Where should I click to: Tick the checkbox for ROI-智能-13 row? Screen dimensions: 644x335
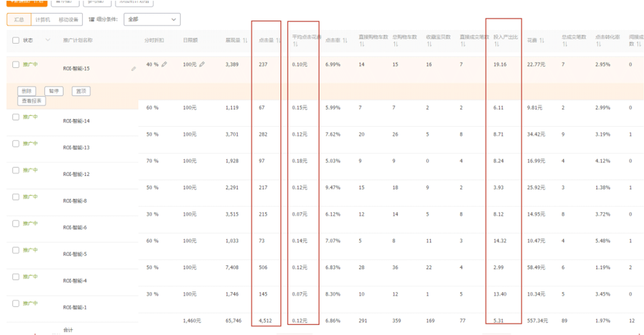[x=16, y=144]
